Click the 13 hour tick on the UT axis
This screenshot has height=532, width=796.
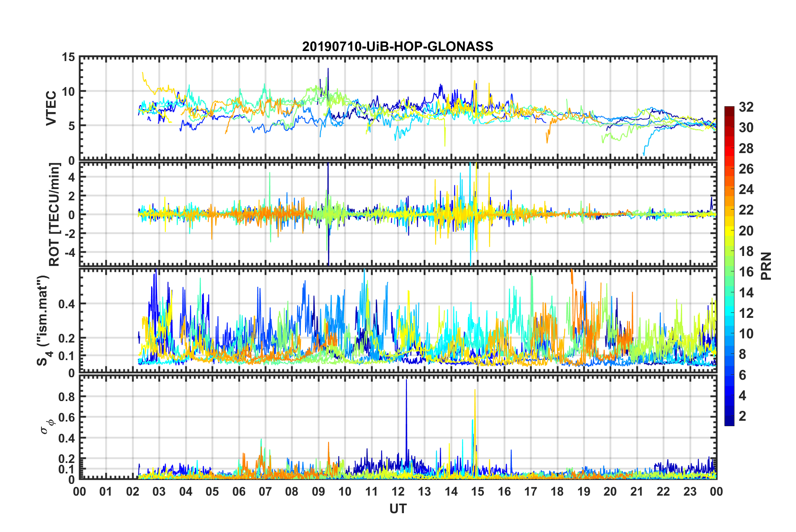click(x=425, y=491)
